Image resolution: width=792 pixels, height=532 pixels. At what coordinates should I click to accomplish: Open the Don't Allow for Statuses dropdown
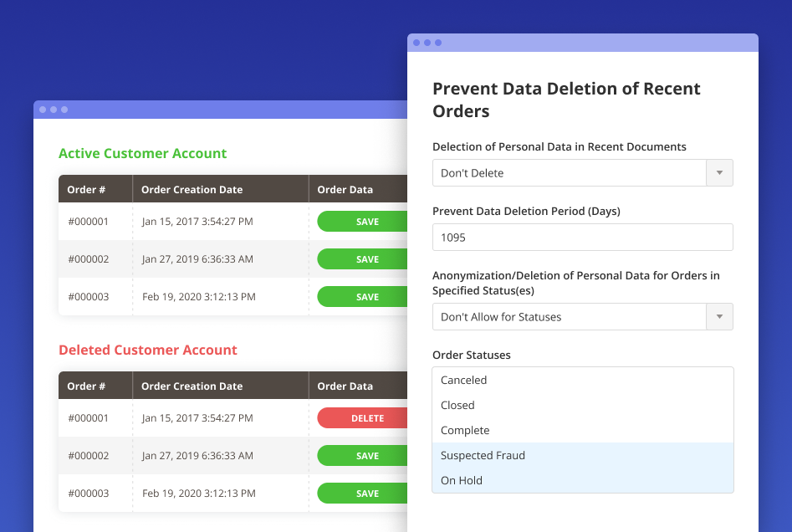(x=719, y=316)
